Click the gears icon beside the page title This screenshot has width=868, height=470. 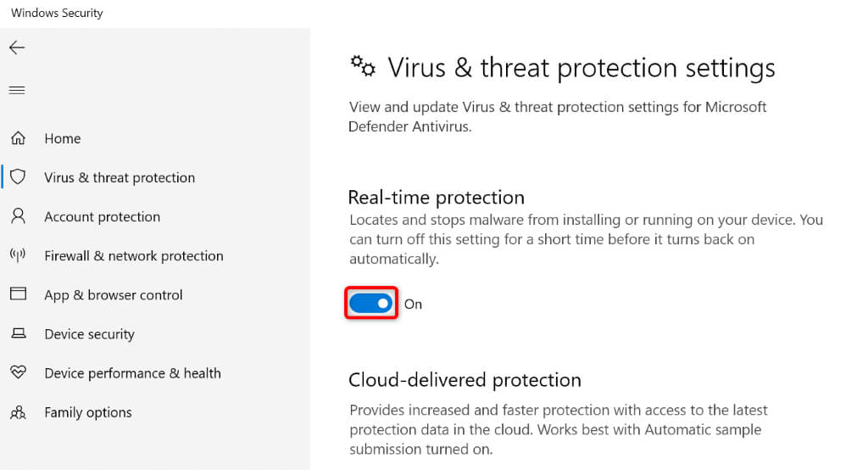363,67
